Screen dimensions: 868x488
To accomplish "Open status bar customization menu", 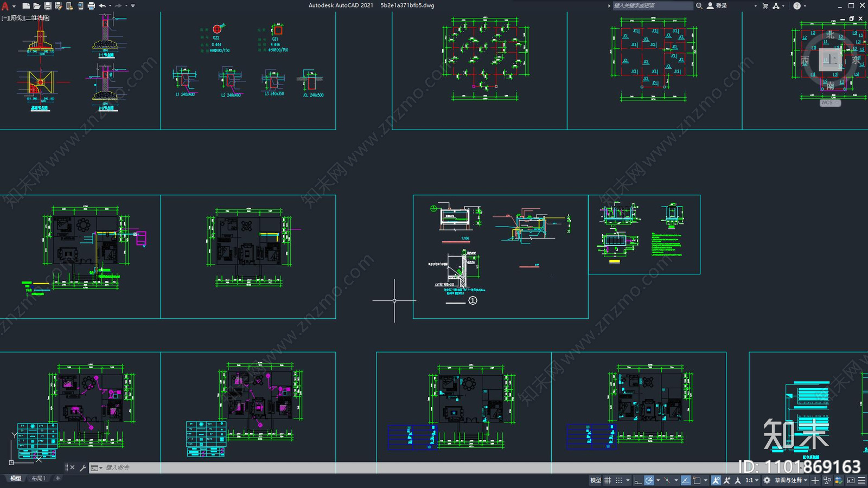I will (x=861, y=480).
